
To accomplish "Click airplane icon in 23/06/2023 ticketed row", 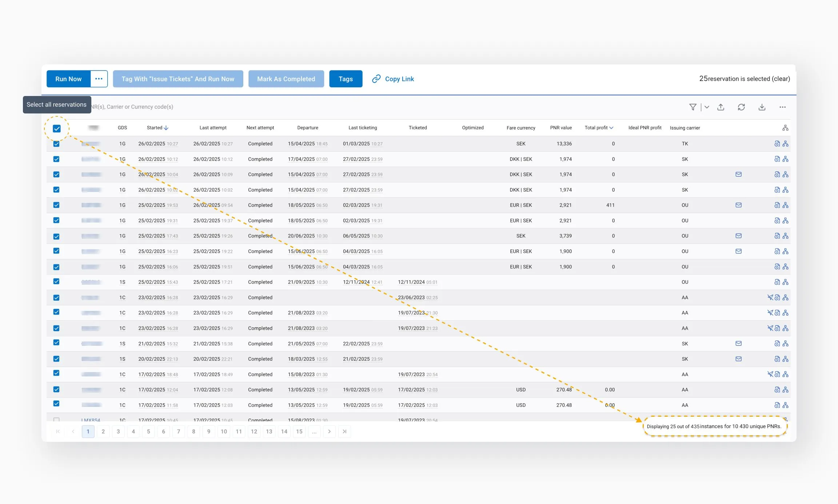I will (x=770, y=297).
